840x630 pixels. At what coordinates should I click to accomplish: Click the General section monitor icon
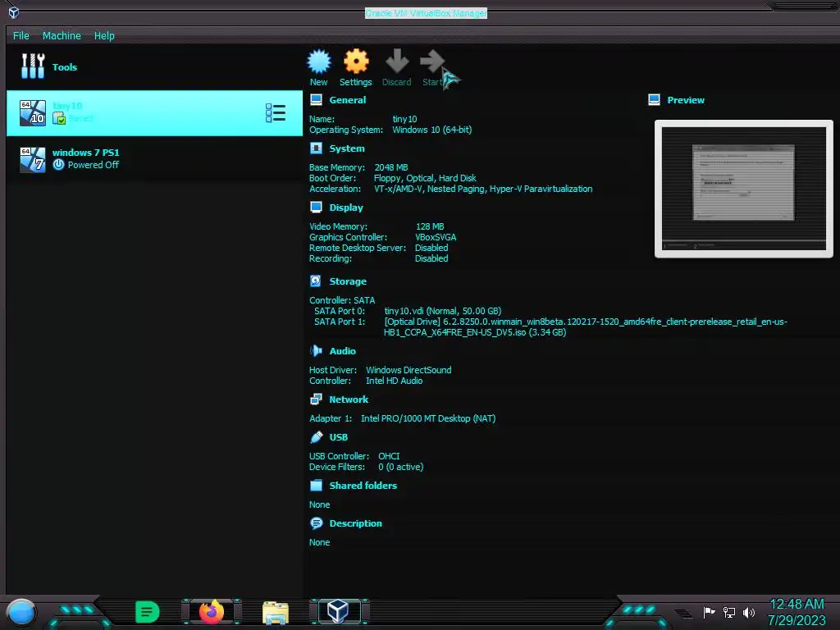[x=316, y=100]
